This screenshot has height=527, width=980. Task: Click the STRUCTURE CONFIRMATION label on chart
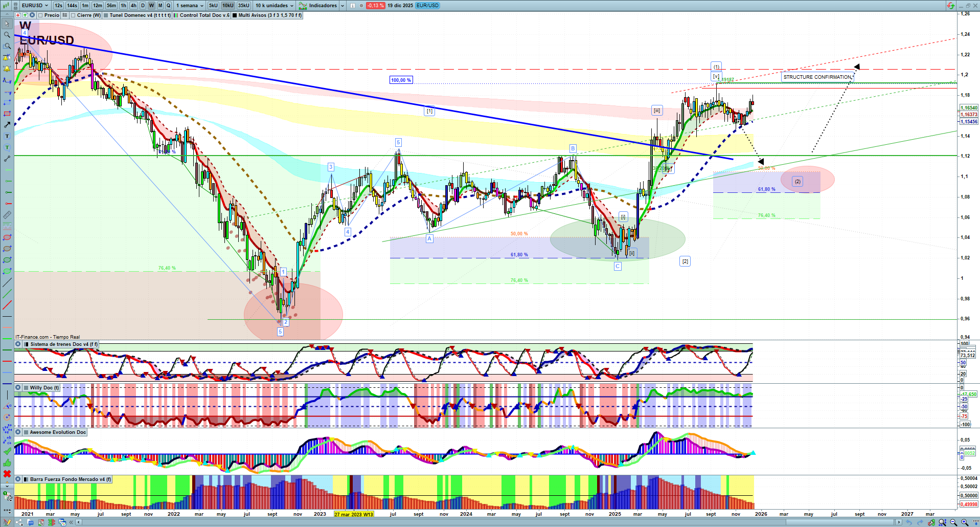[817, 77]
